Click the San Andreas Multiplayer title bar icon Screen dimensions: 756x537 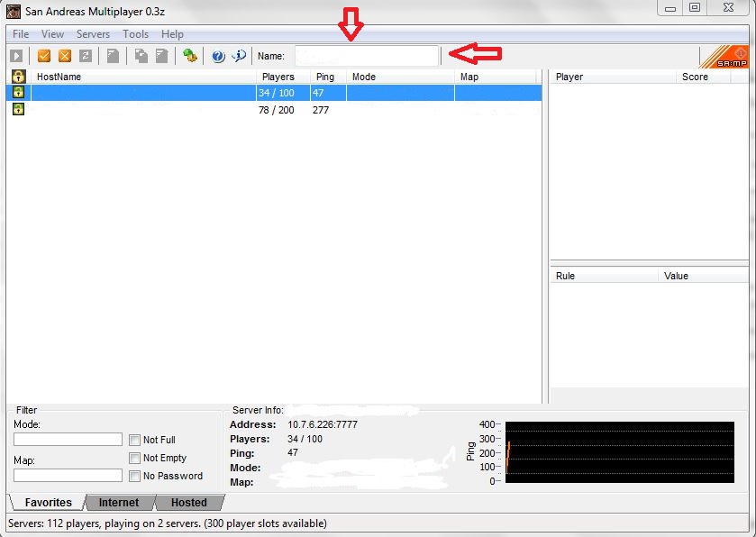[x=13, y=11]
